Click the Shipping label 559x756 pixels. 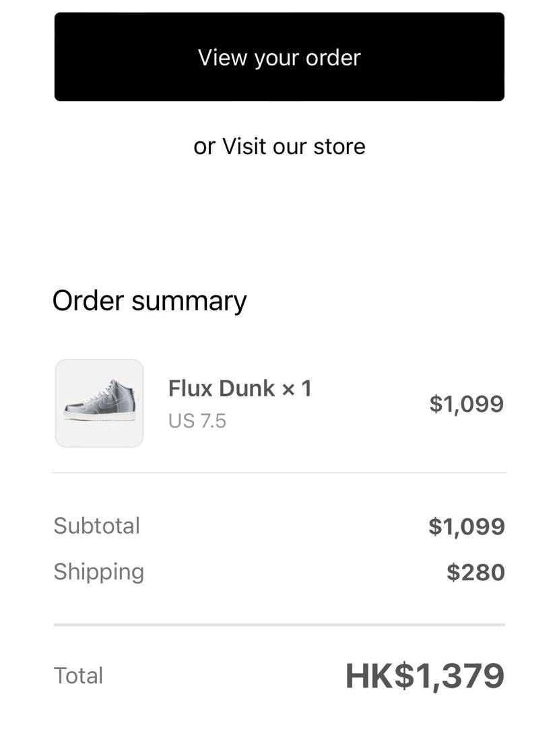coord(99,572)
